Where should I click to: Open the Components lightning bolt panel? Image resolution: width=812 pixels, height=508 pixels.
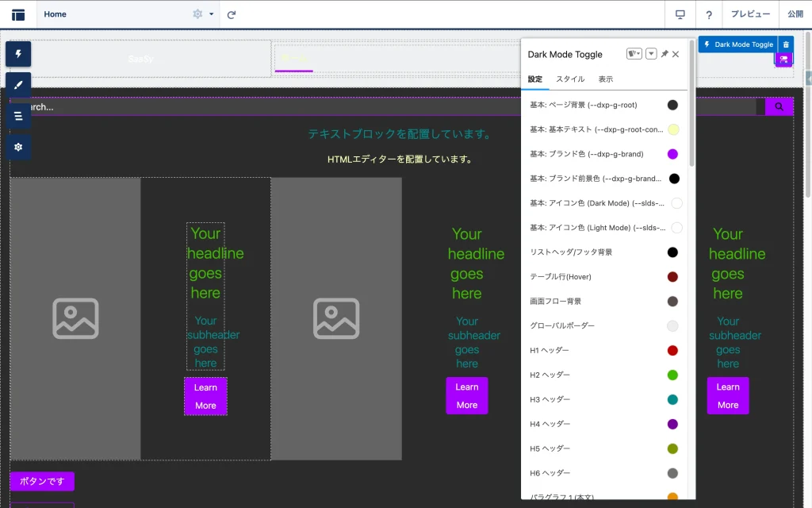pos(18,54)
